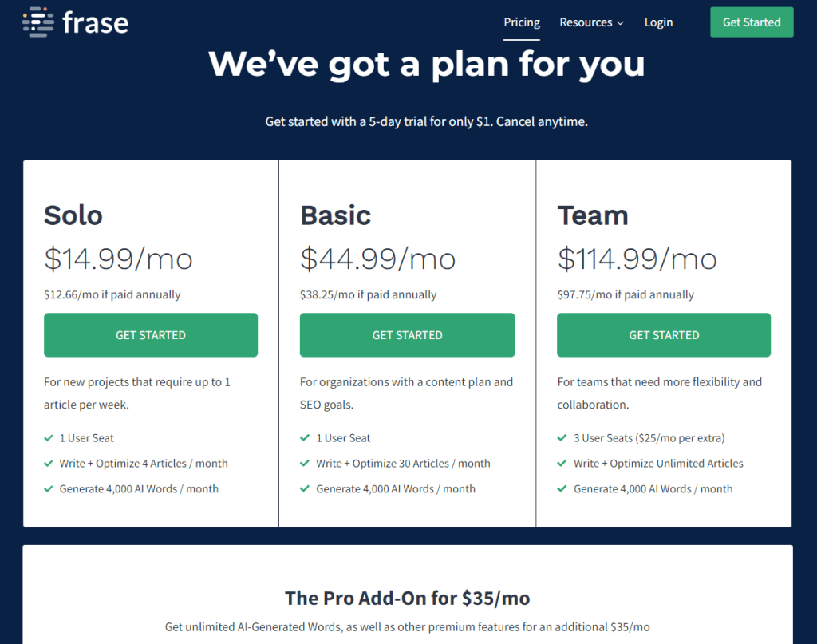Click the Frase logo icon
The width and height of the screenshot is (817, 644).
(38, 22)
